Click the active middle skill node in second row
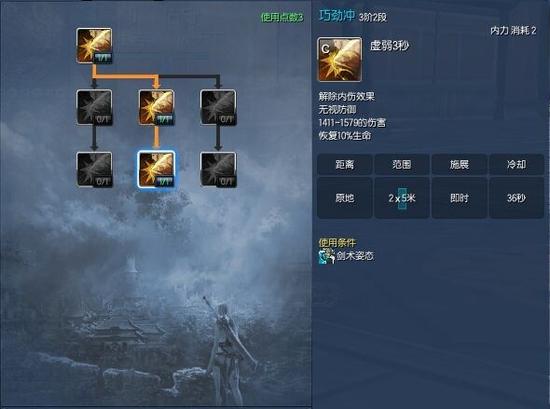This screenshot has height=409, width=550. pyautogui.click(x=156, y=107)
